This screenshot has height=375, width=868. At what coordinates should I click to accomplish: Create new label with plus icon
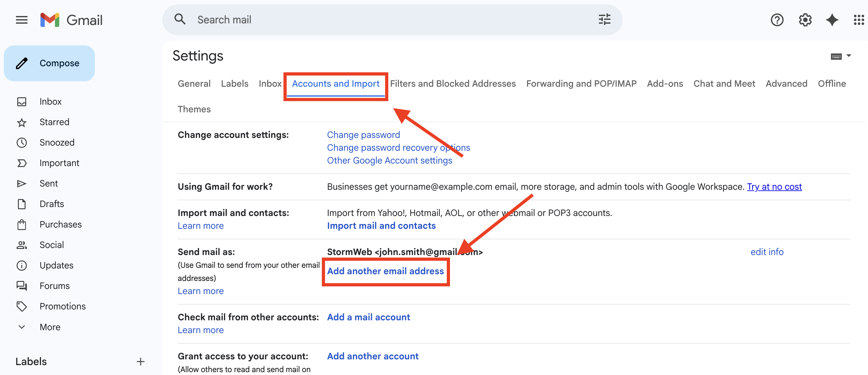point(141,362)
